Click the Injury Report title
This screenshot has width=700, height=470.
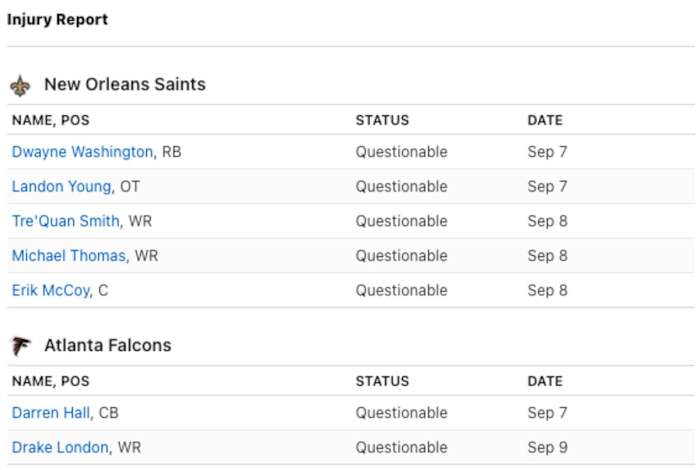[x=57, y=19]
